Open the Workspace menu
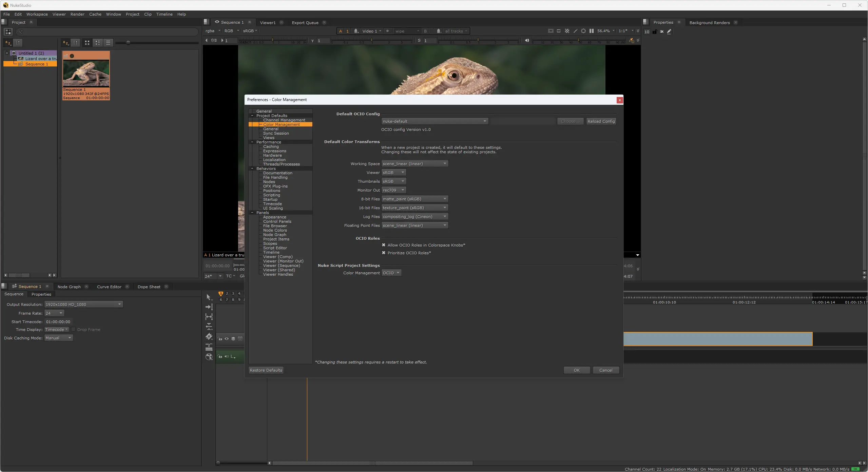The height and width of the screenshot is (472, 868). 37,14
